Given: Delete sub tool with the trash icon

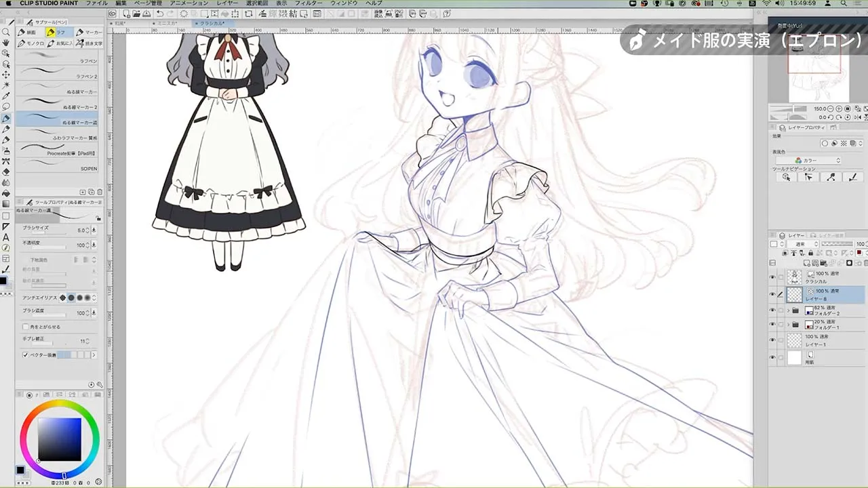Looking at the screenshot, I should tap(100, 192).
